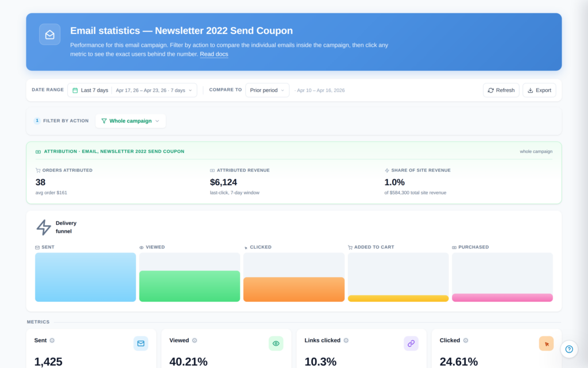Image resolution: width=588 pixels, height=368 pixels.
Task: Click the eye icon beside the Viewed funnel label
Action: tap(141, 247)
